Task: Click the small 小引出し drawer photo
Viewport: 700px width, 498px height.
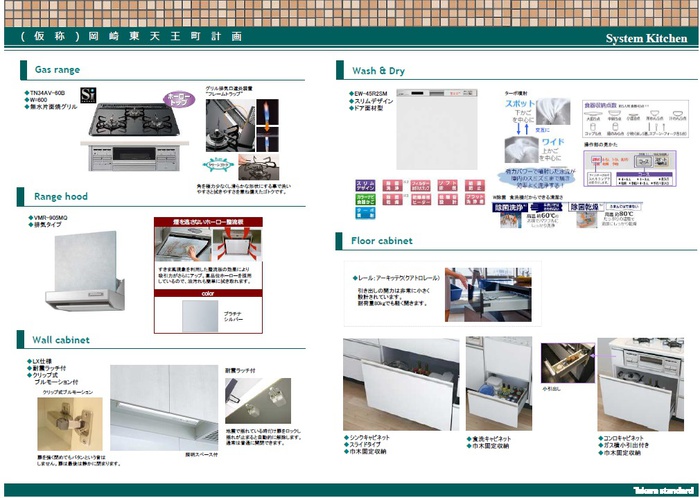Action: tap(567, 363)
